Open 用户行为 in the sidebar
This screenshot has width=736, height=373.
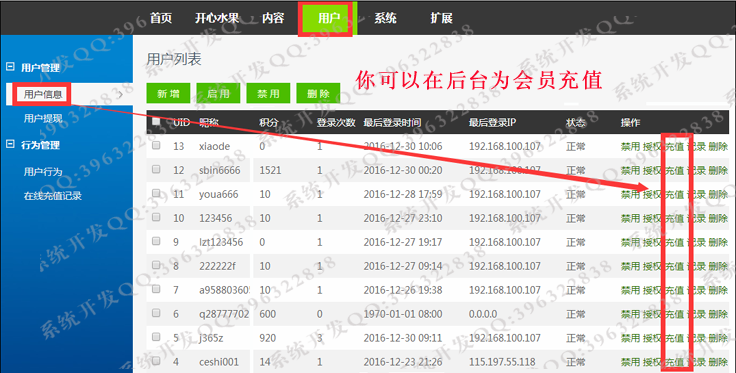(x=43, y=172)
